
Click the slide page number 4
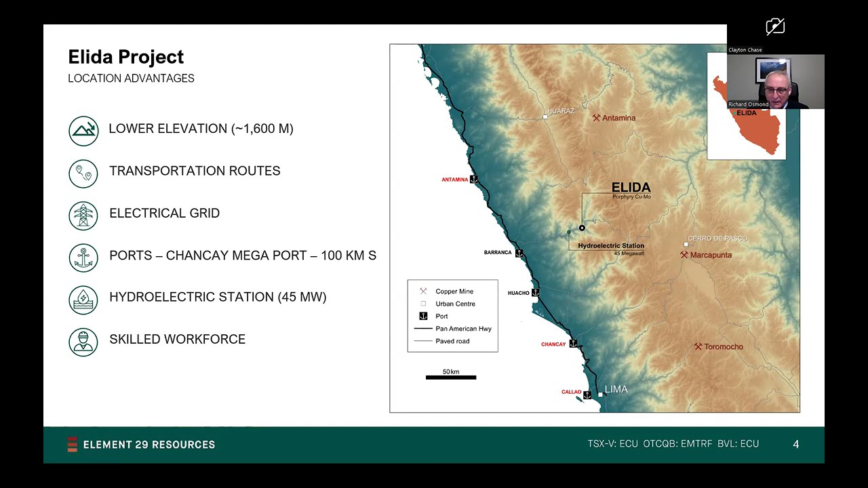[x=796, y=445]
